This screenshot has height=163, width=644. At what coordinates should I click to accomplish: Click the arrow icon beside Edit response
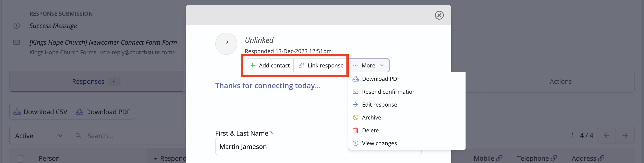[355, 105]
